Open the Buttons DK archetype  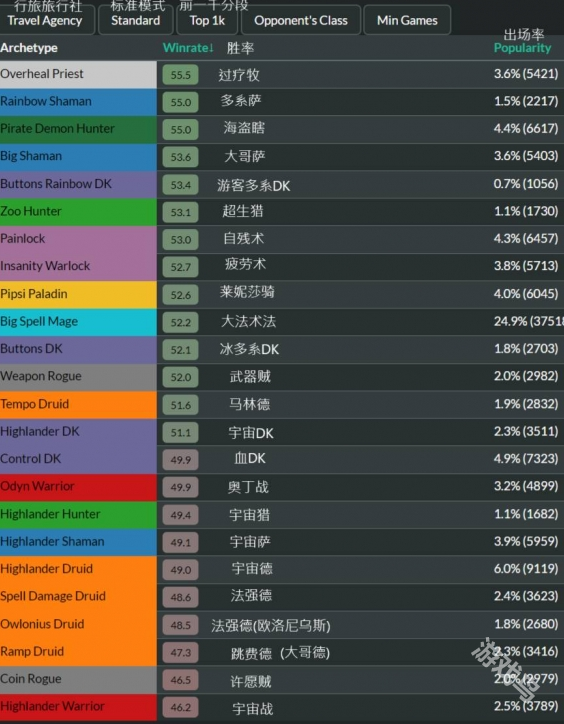point(78,349)
